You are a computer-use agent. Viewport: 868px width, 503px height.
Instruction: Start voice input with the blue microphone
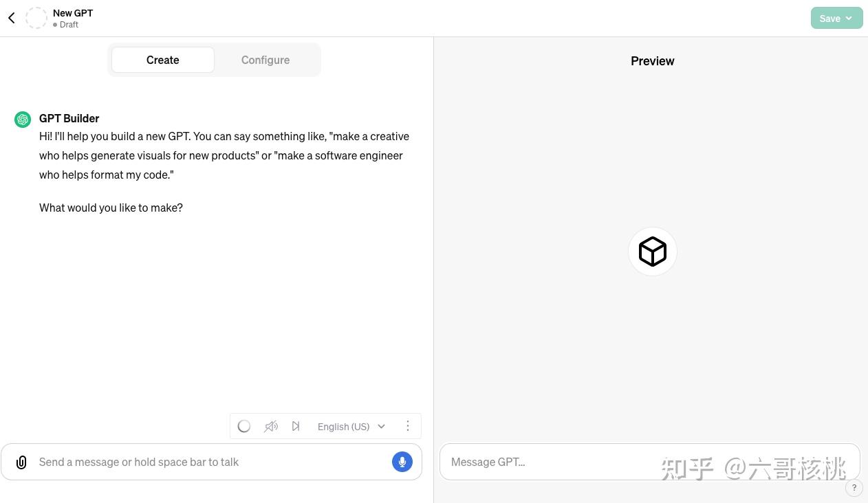[402, 462]
